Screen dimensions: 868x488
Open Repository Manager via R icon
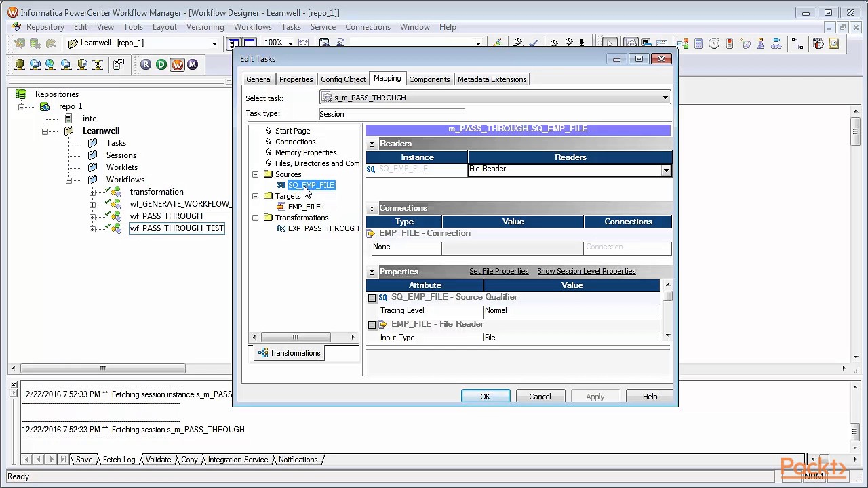[146, 64]
